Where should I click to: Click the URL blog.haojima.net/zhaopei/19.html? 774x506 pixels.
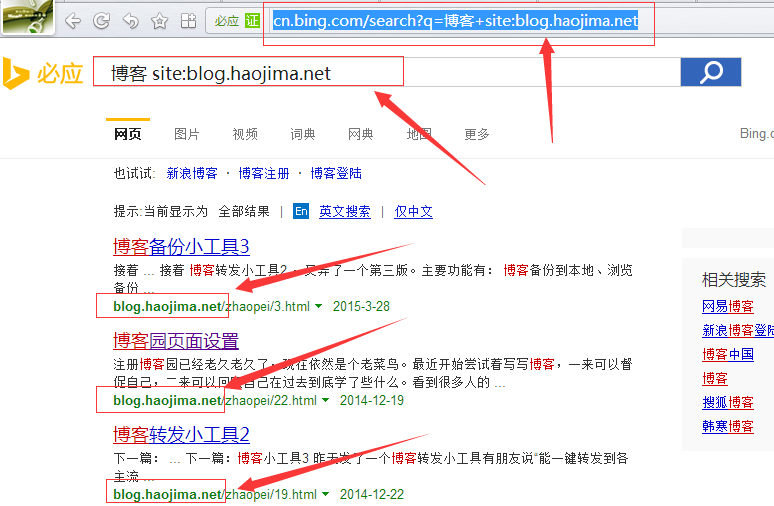215,494
